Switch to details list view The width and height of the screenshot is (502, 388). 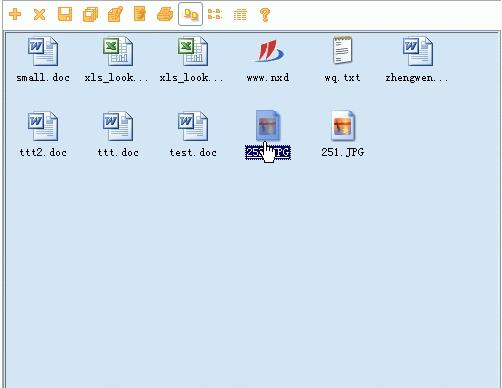point(240,15)
